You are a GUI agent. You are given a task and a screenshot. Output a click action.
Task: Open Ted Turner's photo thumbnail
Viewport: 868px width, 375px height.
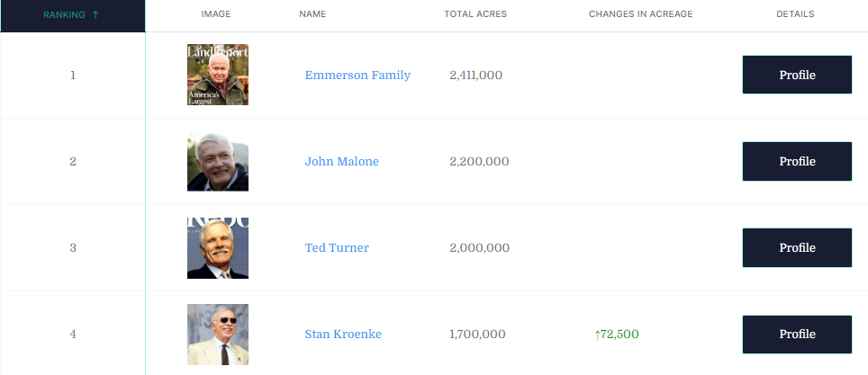pos(218,248)
